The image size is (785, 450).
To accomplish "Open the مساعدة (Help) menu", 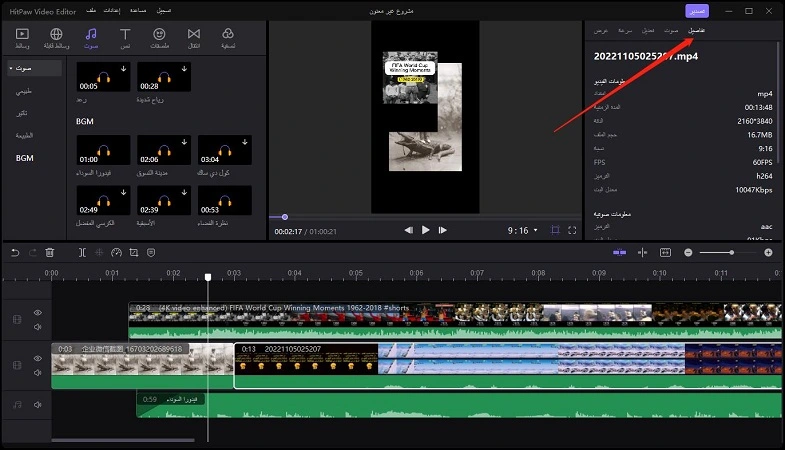I will [x=138, y=11].
